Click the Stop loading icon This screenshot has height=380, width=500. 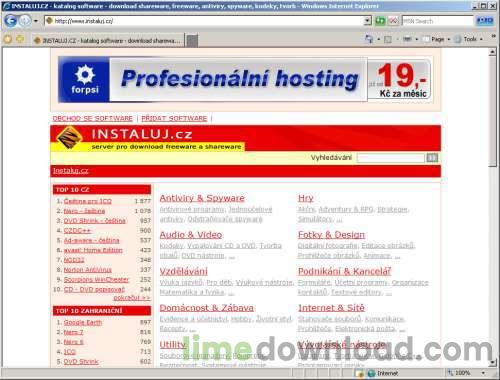[x=393, y=21]
